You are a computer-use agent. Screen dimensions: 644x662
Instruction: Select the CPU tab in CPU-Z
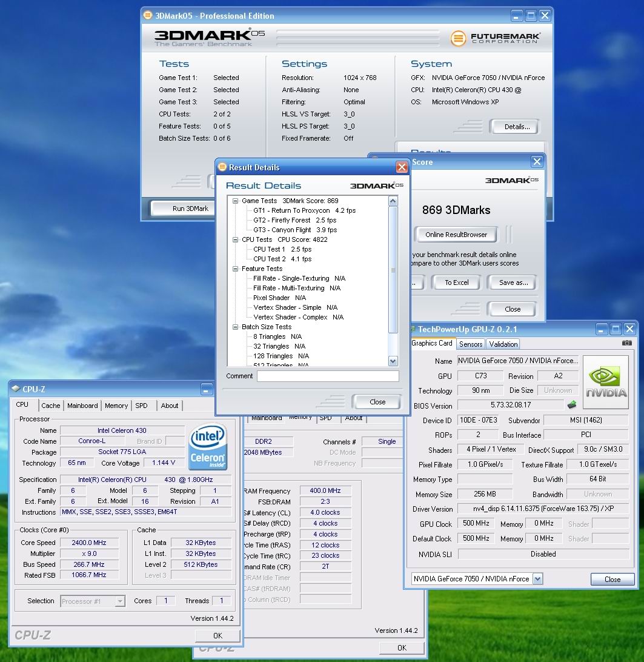22,404
